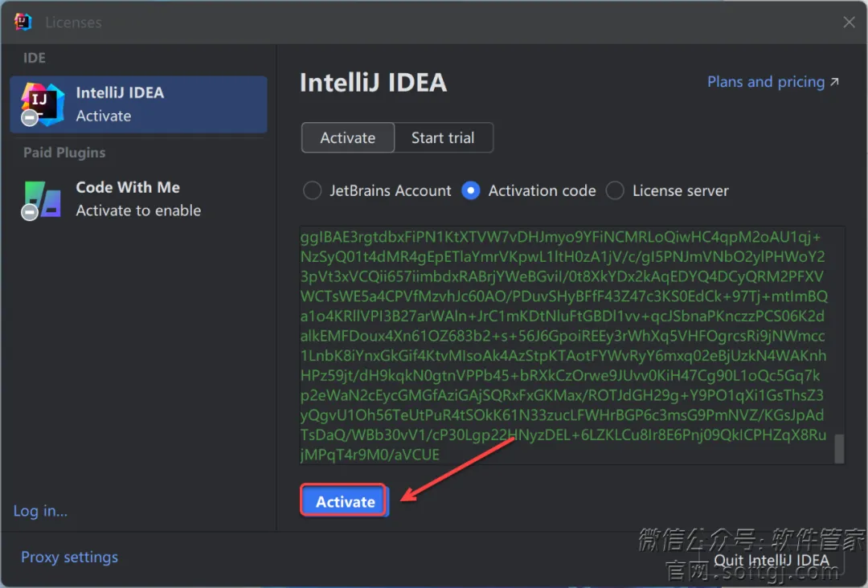Click the code line ending in jMPqT4r9M0/aVCUE
This screenshot has height=588, width=868.
point(370,455)
